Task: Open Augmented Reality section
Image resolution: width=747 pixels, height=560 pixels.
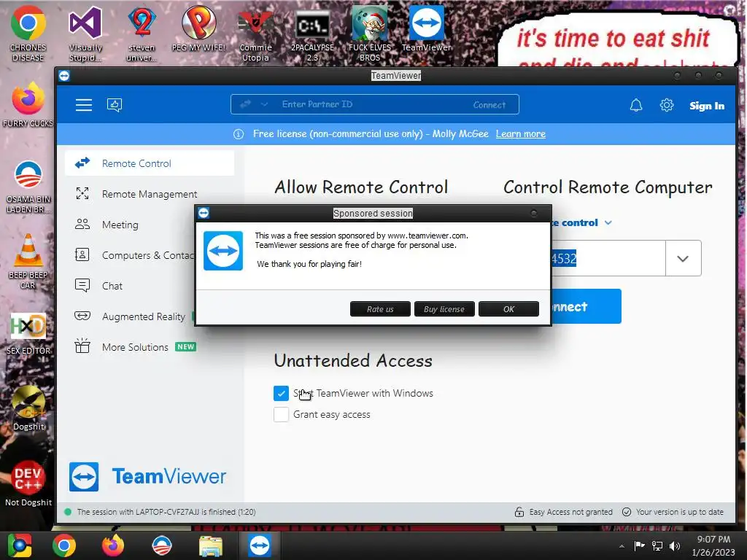Action: point(130,316)
